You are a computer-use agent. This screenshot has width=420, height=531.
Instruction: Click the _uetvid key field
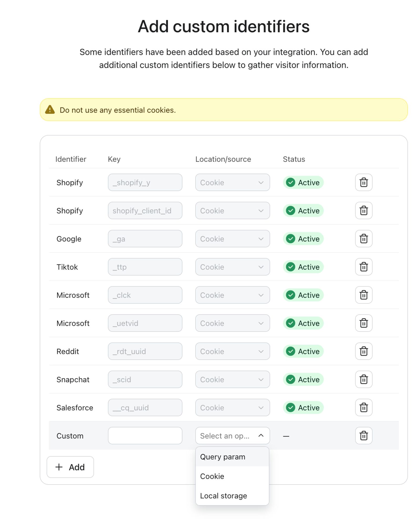pyautogui.click(x=145, y=323)
